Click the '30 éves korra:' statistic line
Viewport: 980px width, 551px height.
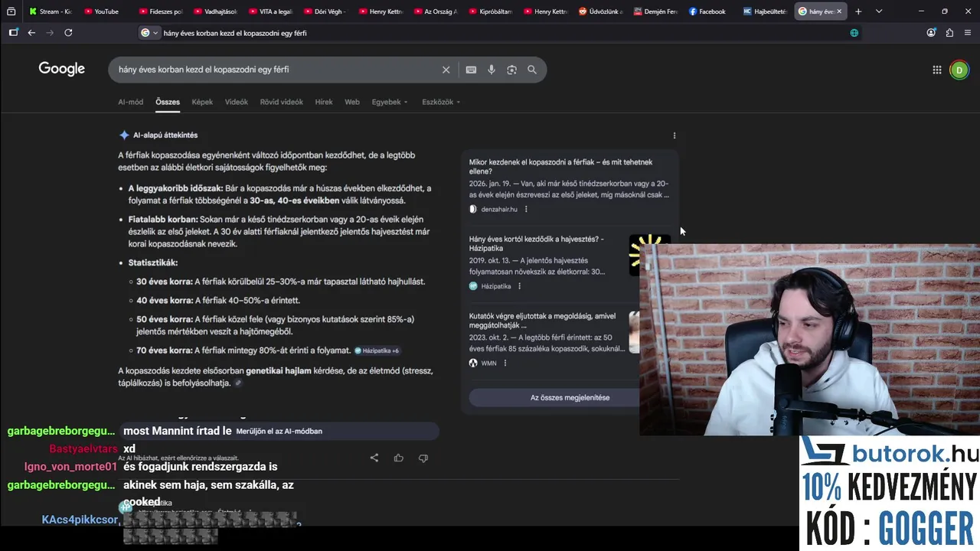[280, 282]
